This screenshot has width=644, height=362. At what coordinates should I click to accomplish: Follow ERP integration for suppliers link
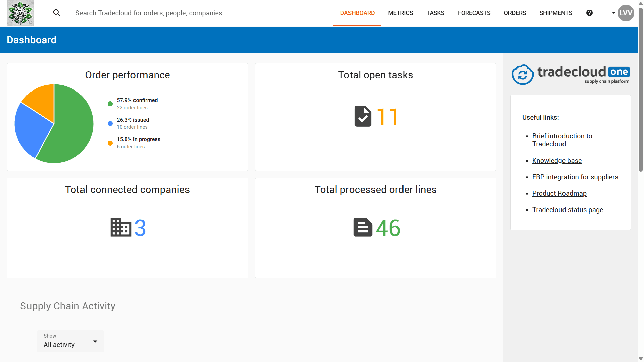[x=575, y=177]
